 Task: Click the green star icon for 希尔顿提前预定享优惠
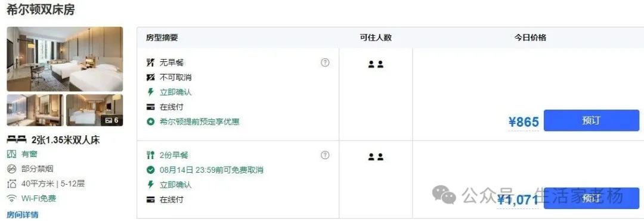[151, 122]
